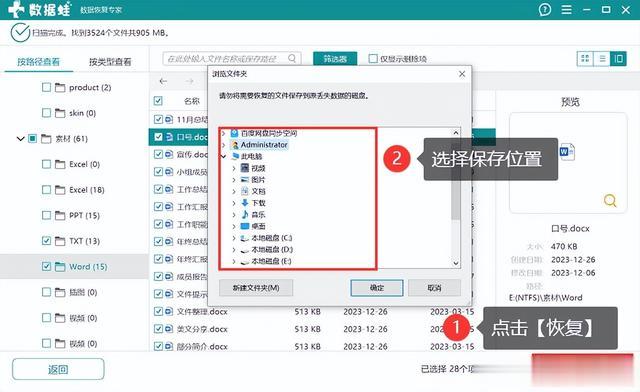Open the hamburger menu in title bar

[566, 9]
